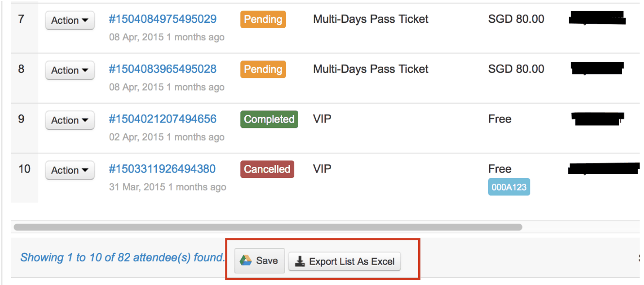Open the Action dropdown for row 8
This screenshot has height=285, width=644.
[x=70, y=71]
